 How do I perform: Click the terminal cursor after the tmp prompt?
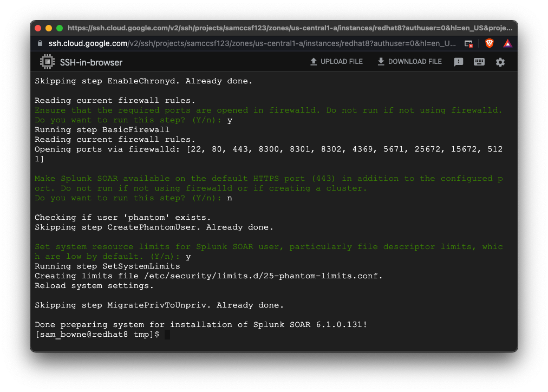coord(167,335)
